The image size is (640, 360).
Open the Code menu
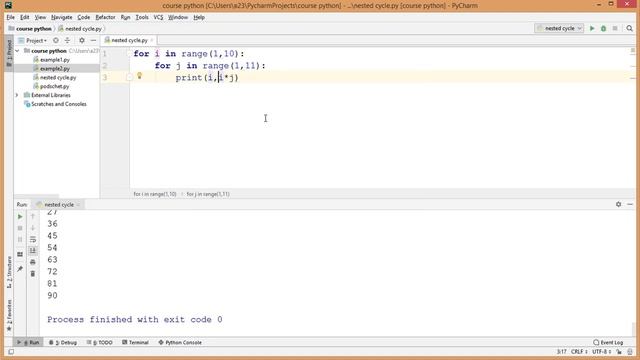pyautogui.click(x=84, y=17)
